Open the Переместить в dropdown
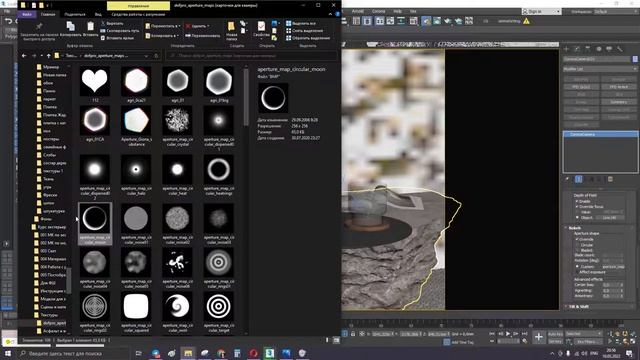 click(x=162, y=26)
